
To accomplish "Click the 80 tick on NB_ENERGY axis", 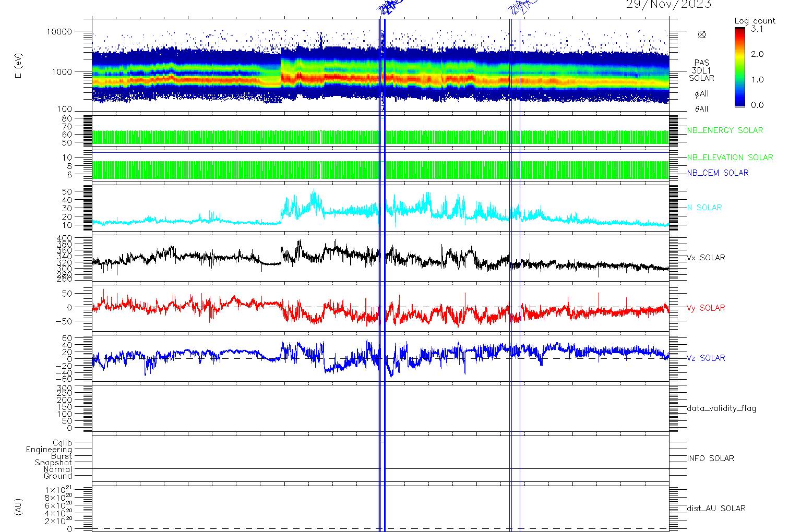I will (67, 119).
